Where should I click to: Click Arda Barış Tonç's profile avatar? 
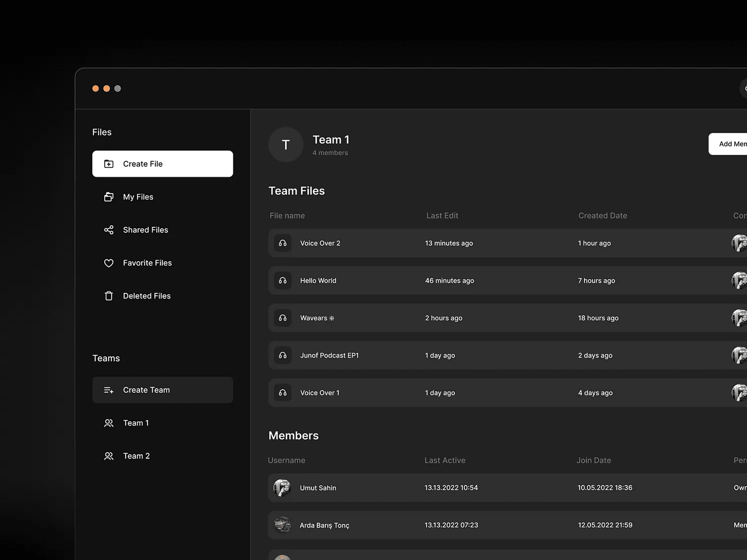pyautogui.click(x=282, y=525)
